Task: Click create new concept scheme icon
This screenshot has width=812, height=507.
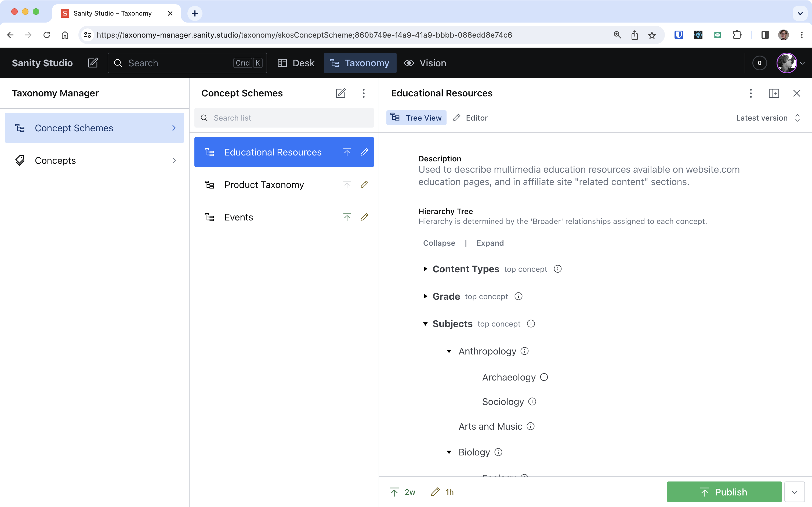Action: [x=341, y=93]
